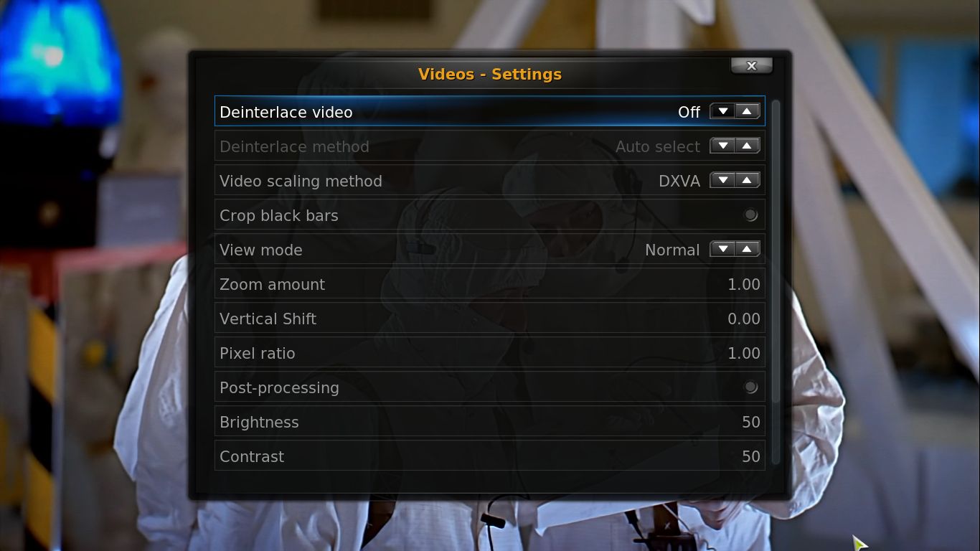The height and width of the screenshot is (551, 980).
Task: Click the Vertical Shift value 0.00
Action: pyautogui.click(x=744, y=319)
